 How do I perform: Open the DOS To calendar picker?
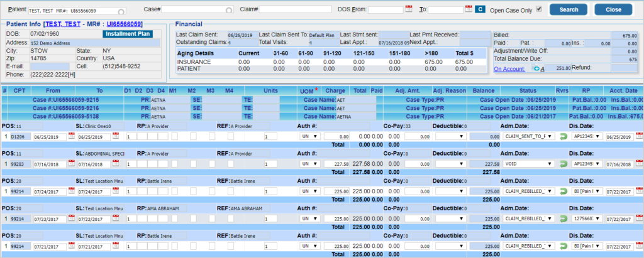(x=469, y=9)
